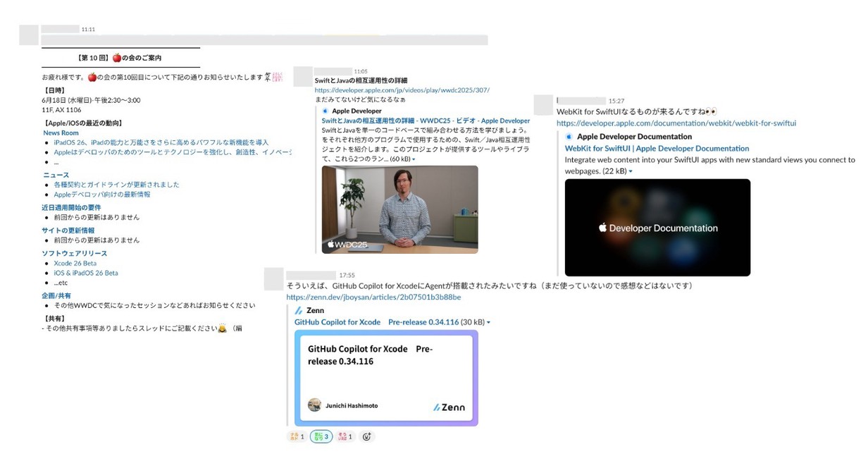The image size is (868, 468).
Task: Click the avatar of the 11:11 message sender
Action: tap(29, 35)
